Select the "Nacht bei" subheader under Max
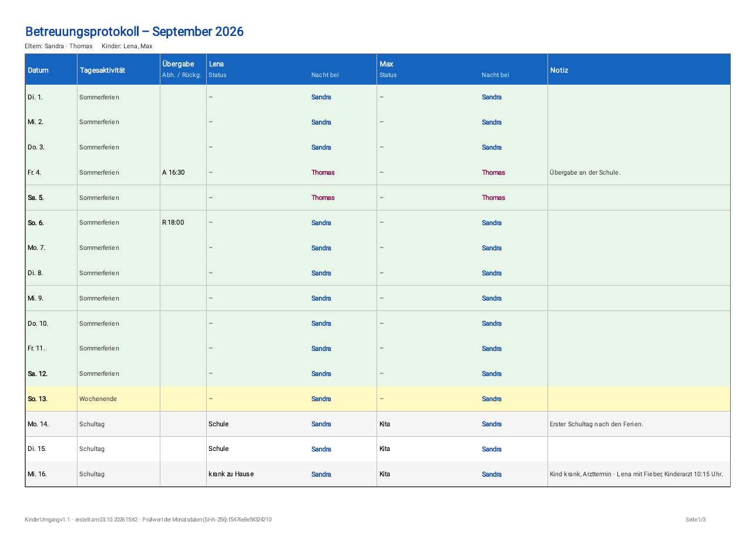 [x=495, y=75]
